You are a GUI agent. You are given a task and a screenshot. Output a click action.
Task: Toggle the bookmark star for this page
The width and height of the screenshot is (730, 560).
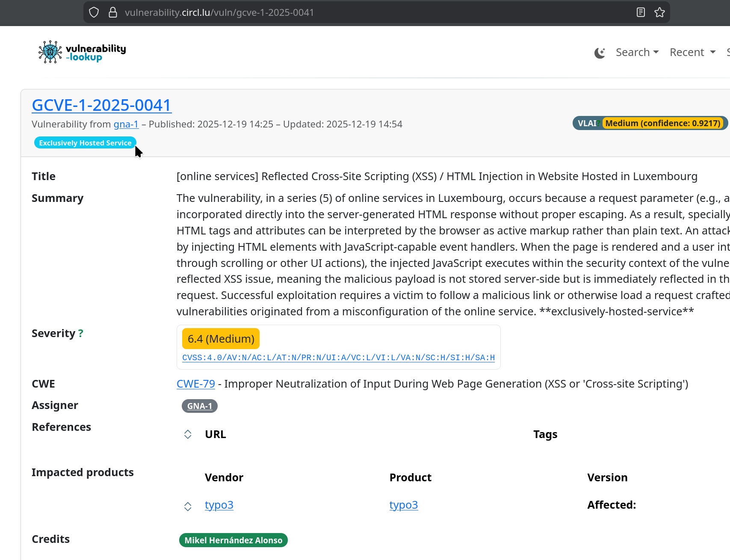coord(659,12)
